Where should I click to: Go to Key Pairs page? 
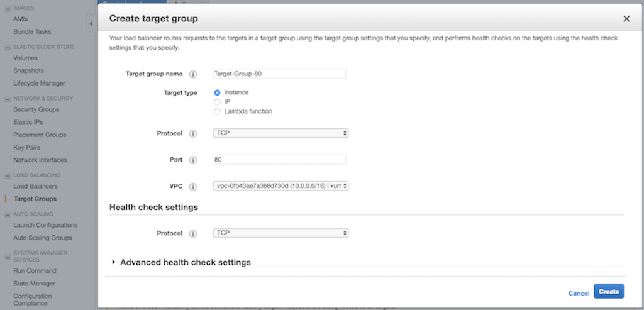26,147
